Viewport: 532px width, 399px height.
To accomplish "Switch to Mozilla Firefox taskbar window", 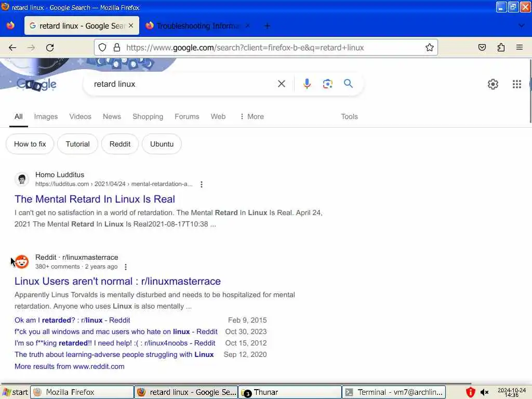I will point(82,392).
